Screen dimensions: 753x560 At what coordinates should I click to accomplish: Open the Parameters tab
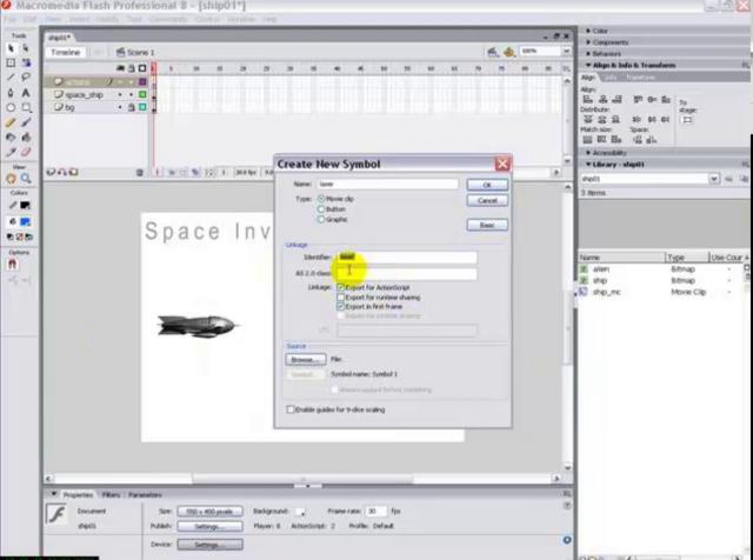tap(145, 495)
